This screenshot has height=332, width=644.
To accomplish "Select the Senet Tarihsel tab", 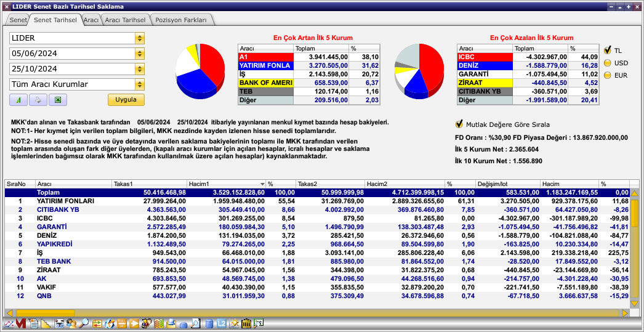I will (x=55, y=20).
